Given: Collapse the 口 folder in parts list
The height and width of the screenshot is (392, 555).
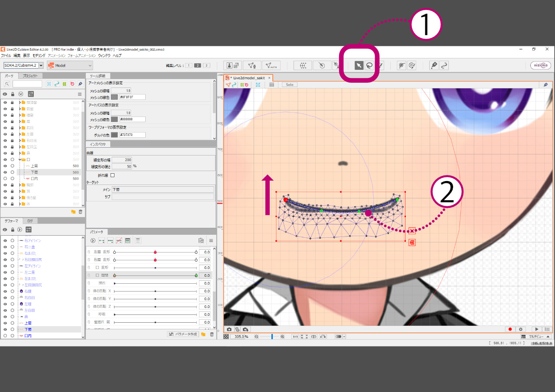Looking at the screenshot, I should tap(20, 159).
